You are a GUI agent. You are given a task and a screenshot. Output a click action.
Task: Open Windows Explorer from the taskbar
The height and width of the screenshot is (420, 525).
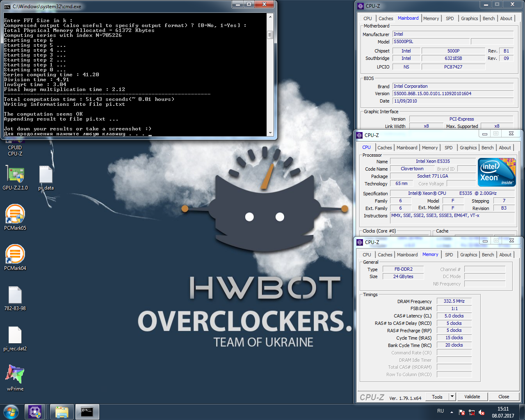[x=62, y=412]
